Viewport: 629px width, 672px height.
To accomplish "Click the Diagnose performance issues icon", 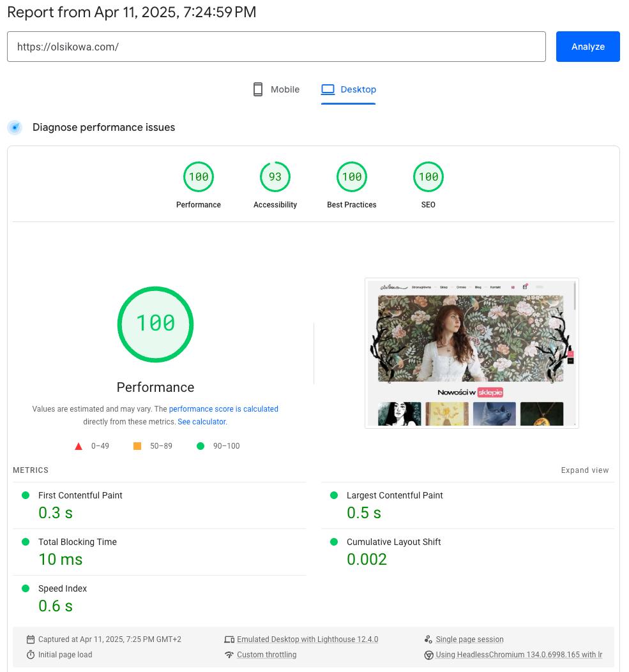I will pos(15,128).
